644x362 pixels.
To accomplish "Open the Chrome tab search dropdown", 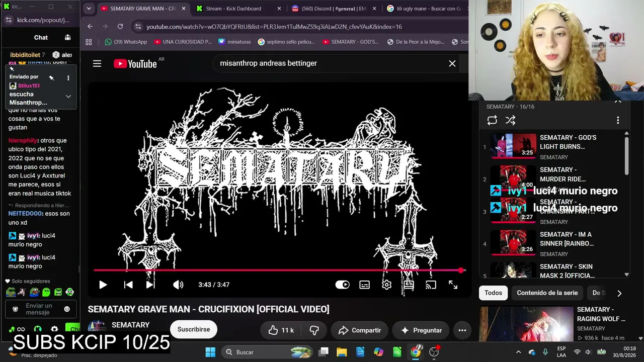I will (89, 9).
